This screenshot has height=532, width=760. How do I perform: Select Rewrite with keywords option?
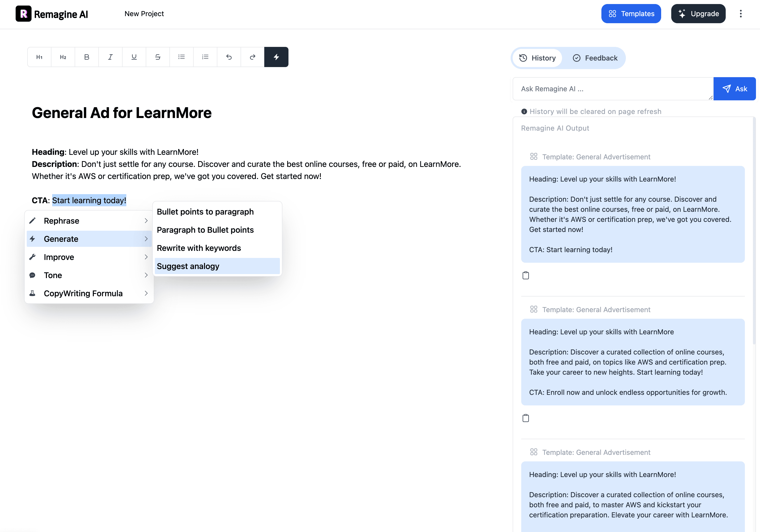coord(199,247)
